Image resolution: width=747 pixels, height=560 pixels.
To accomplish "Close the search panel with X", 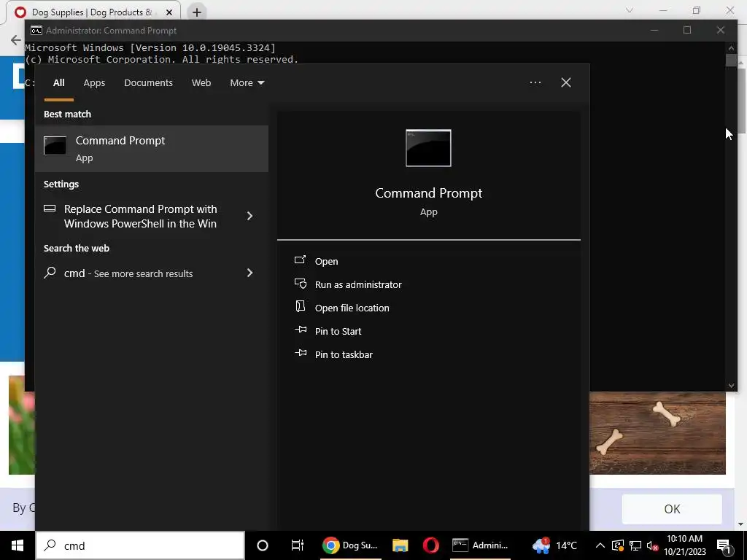I will coord(566,82).
